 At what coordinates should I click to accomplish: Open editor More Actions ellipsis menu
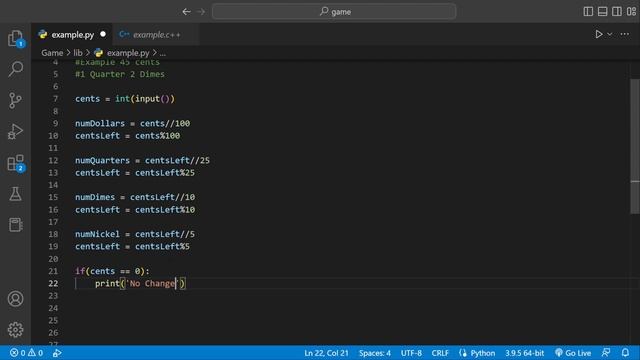pyautogui.click(x=624, y=34)
